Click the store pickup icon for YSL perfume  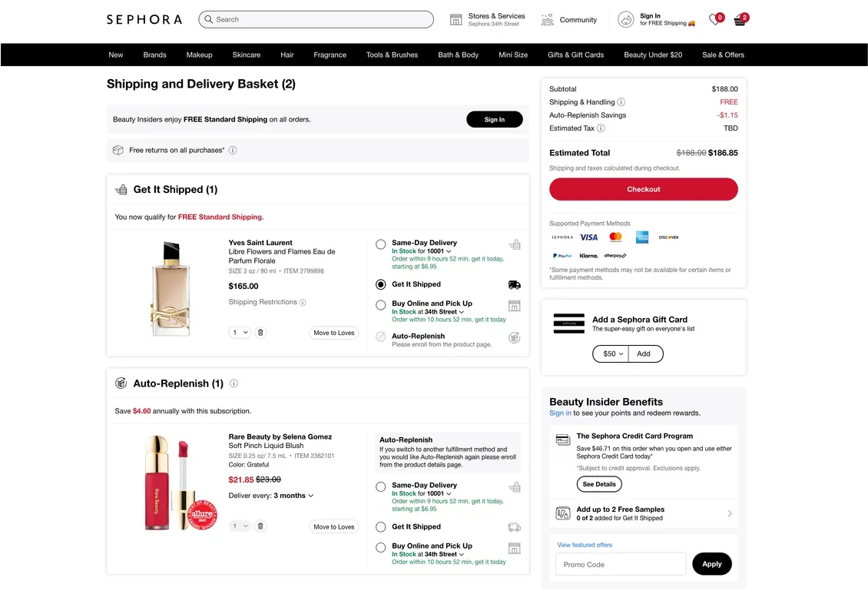[x=514, y=306]
